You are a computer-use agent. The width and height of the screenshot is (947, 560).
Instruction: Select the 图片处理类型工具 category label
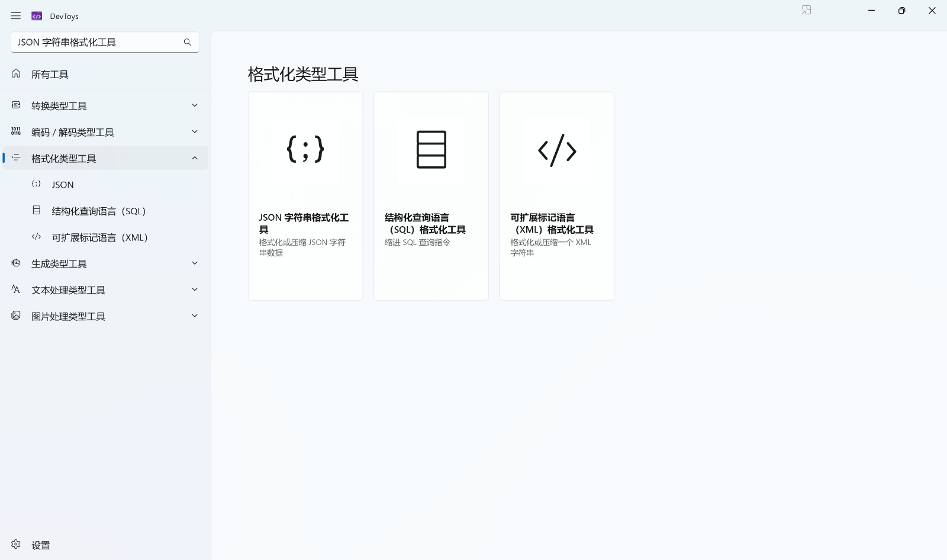coord(69,317)
